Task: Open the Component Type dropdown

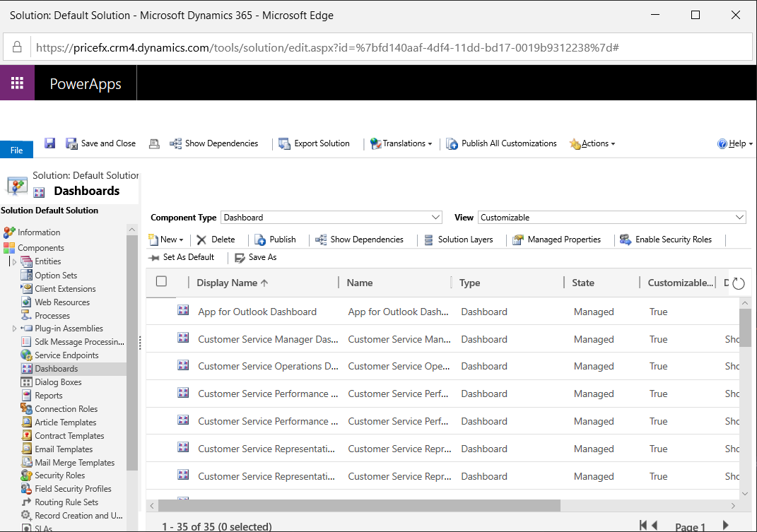Action: click(x=331, y=218)
